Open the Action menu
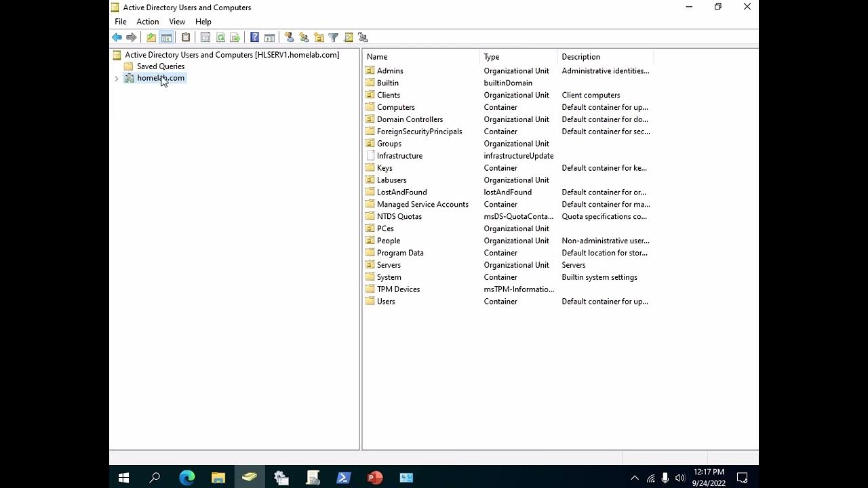The image size is (868, 488). (x=148, y=22)
